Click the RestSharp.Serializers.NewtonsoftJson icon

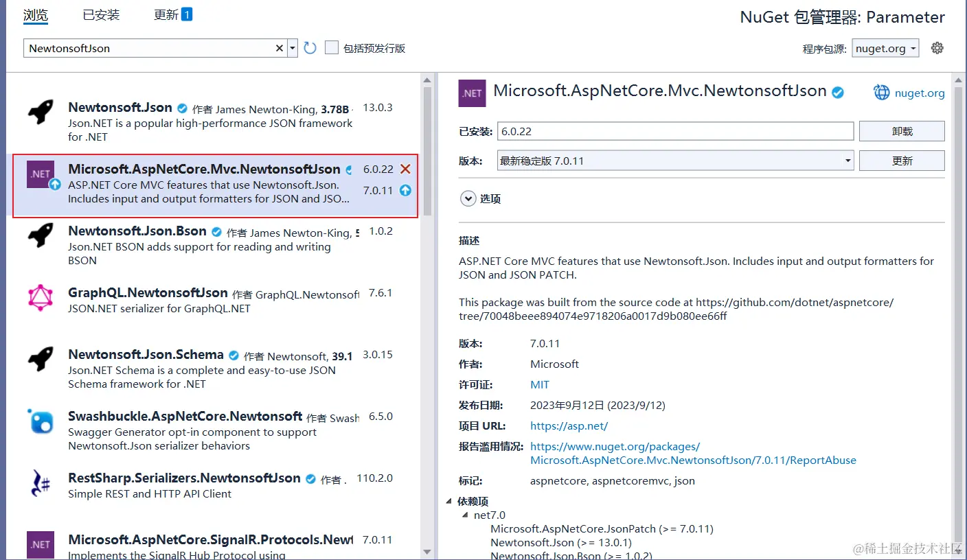[41, 483]
